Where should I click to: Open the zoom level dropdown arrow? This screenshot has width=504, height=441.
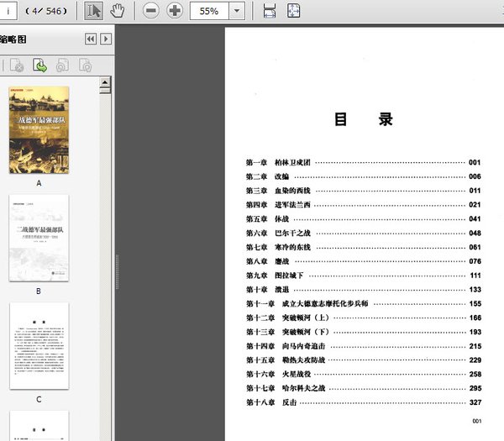click(237, 11)
